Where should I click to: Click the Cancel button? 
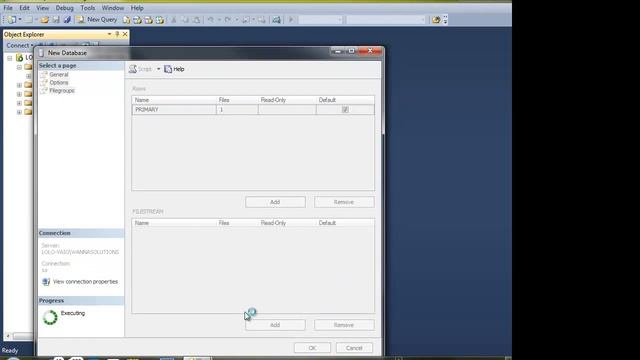tap(354, 348)
